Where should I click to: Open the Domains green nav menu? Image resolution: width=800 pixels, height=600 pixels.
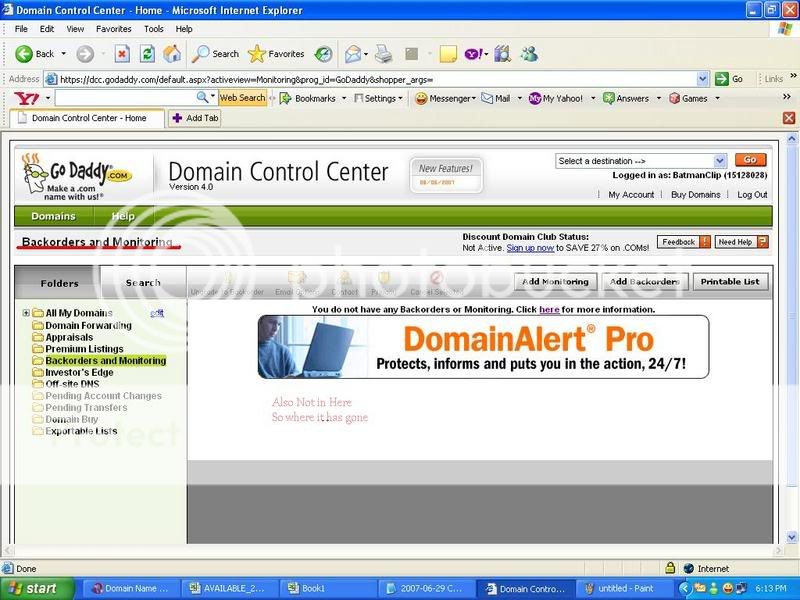coord(54,216)
